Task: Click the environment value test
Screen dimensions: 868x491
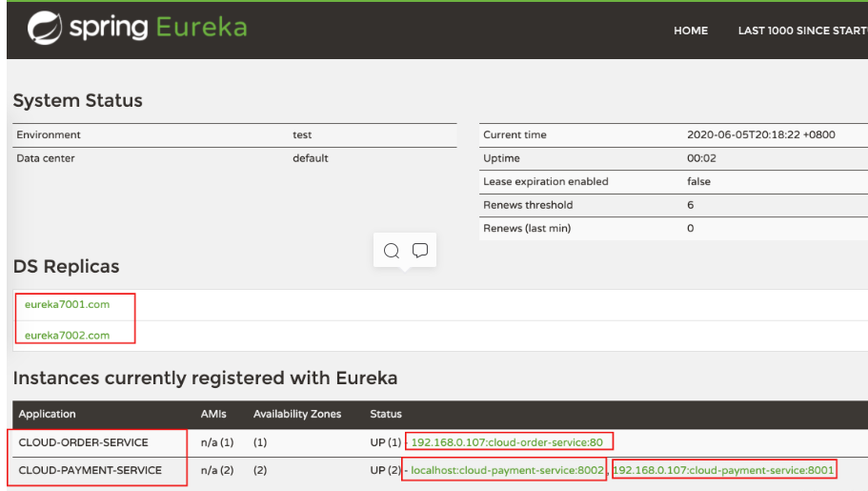Action: 302,134
